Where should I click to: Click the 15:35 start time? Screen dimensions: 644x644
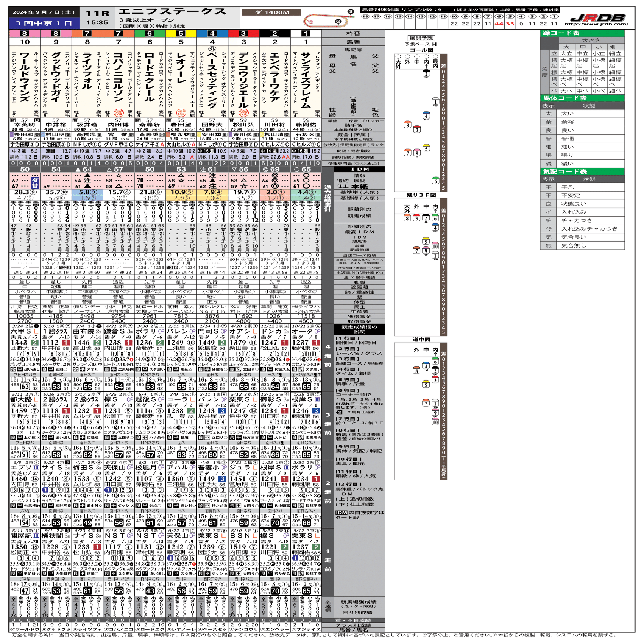click(x=97, y=23)
